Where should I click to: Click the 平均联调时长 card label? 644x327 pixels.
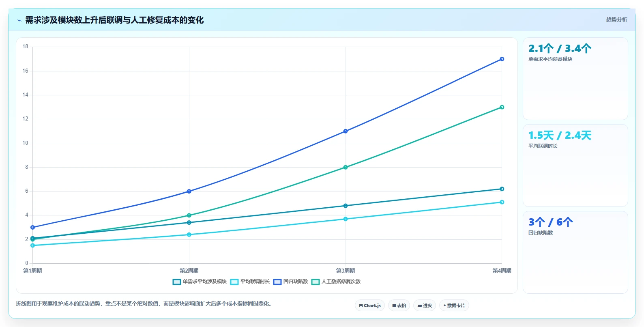(x=543, y=146)
